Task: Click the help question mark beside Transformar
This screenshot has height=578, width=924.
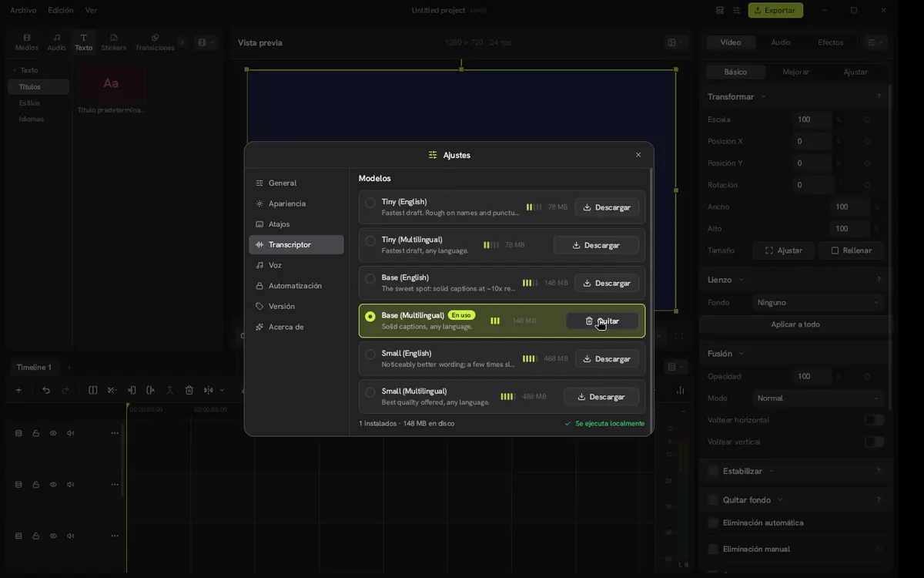Action: [x=879, y=96]
